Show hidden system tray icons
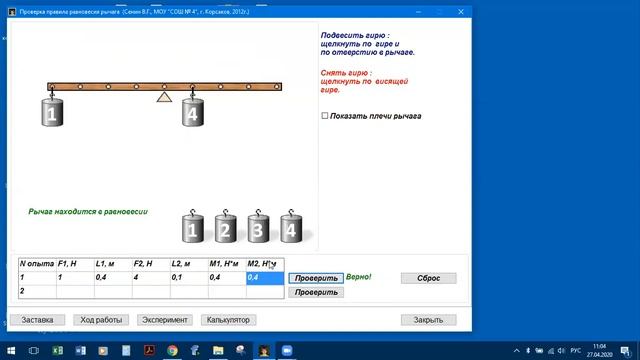This screenshot has height=360, width=640. click(516, 351)
